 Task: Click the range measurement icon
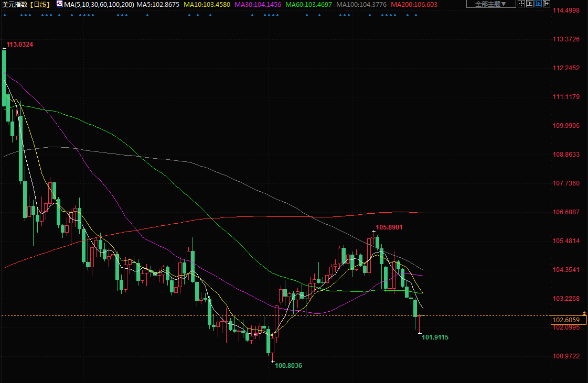coord(529,4)
